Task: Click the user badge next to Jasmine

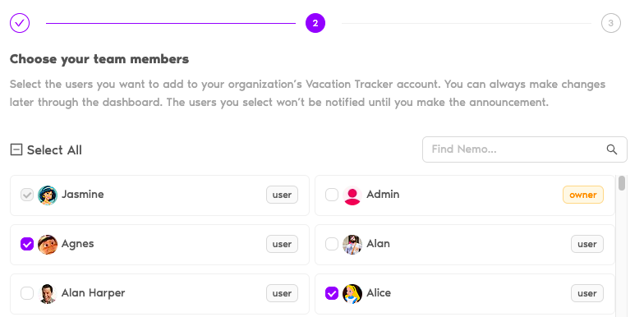Action: tap(283, 195)
